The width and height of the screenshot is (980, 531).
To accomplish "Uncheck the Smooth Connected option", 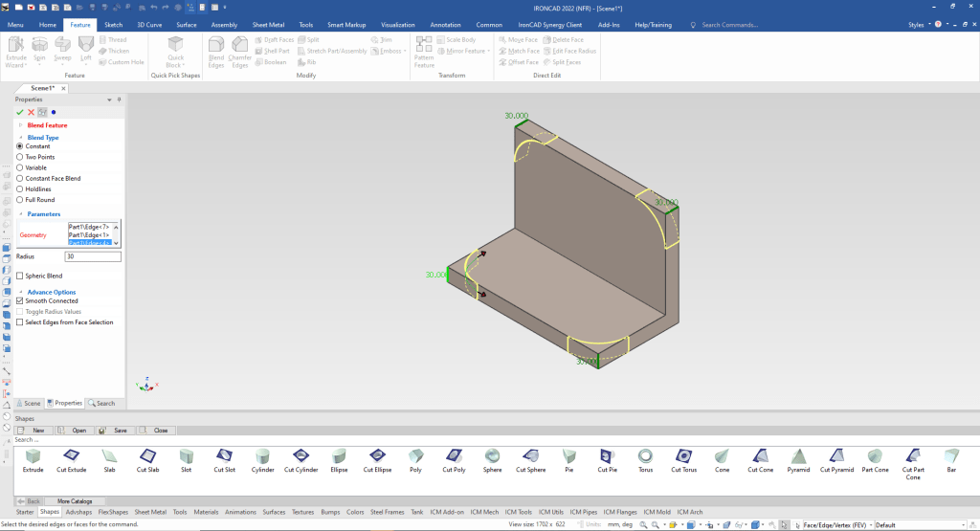I will (x=20, y=301).
